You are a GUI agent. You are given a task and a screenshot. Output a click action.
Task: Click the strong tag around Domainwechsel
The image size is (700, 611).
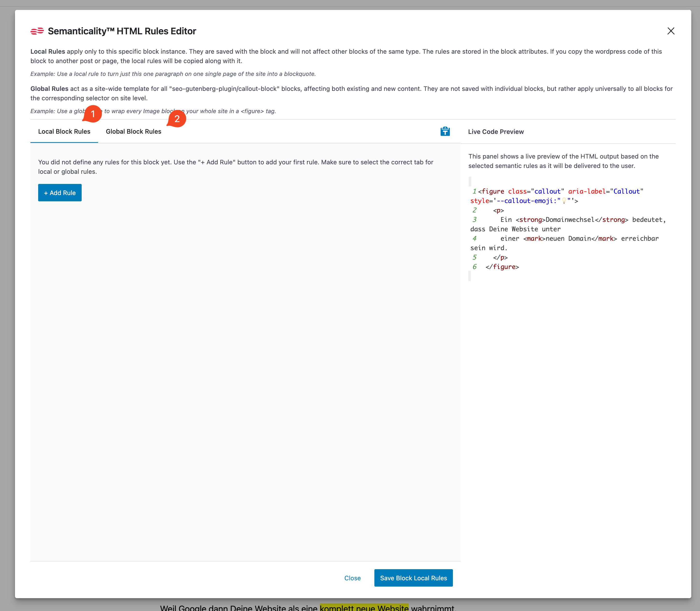click(530, 219)
